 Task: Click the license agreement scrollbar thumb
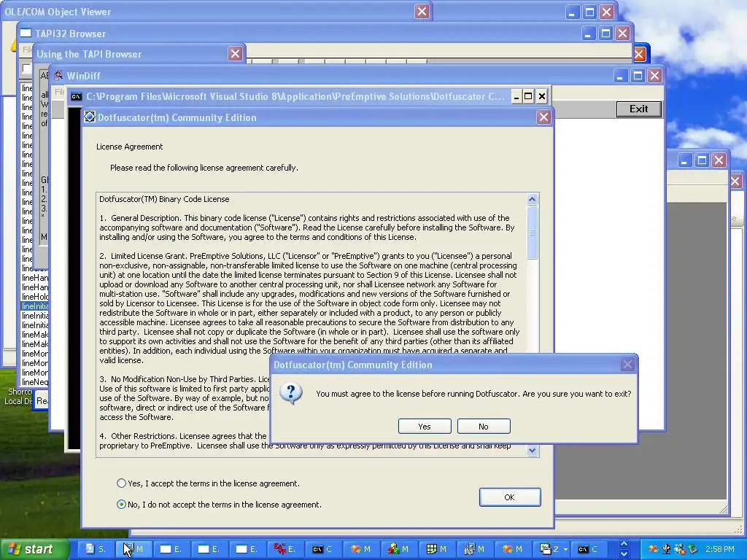pyautogui.click(x=533, y=233)
